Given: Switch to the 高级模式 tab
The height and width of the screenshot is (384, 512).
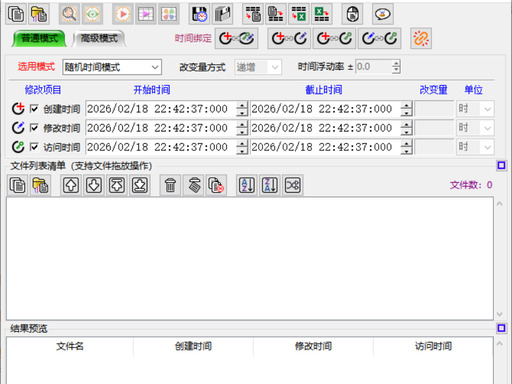Looking at the screenshot, I should tap(99, 39).
